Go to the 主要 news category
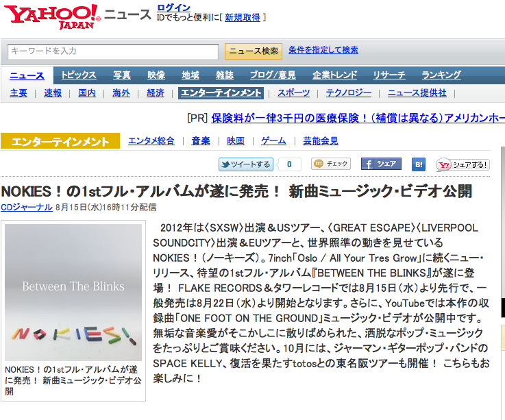This screenshot has height=420, width=505. [x=19, y=93]
